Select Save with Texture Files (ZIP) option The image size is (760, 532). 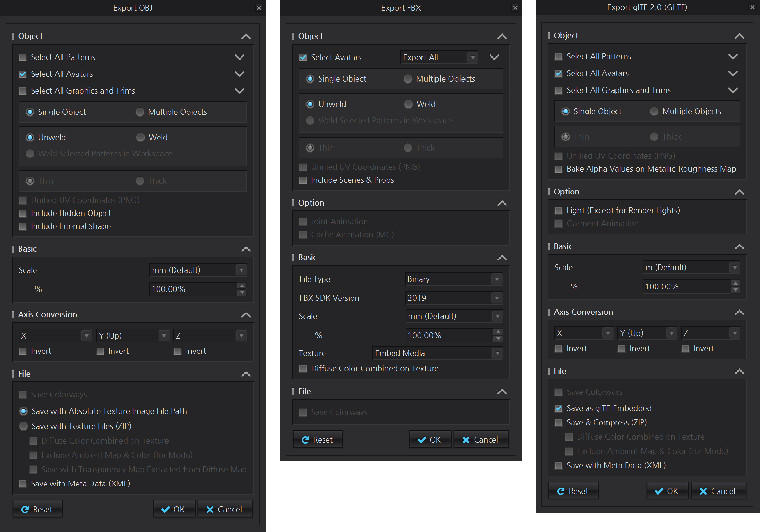23,426
